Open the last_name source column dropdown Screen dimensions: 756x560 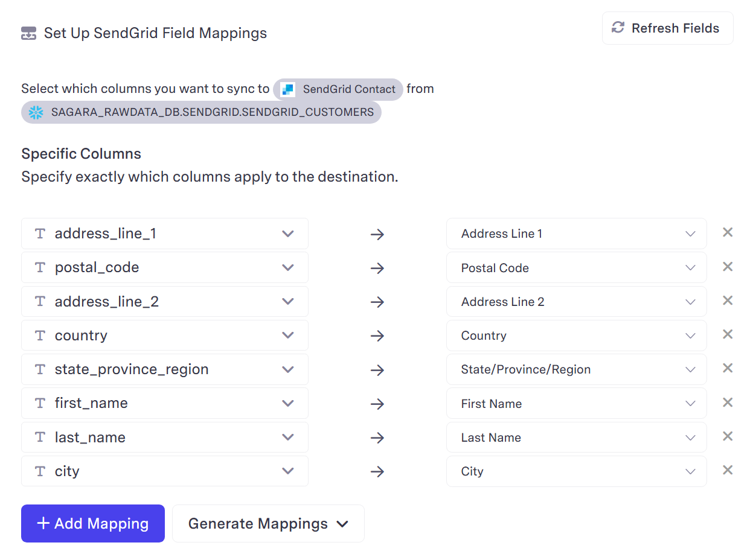165,437
